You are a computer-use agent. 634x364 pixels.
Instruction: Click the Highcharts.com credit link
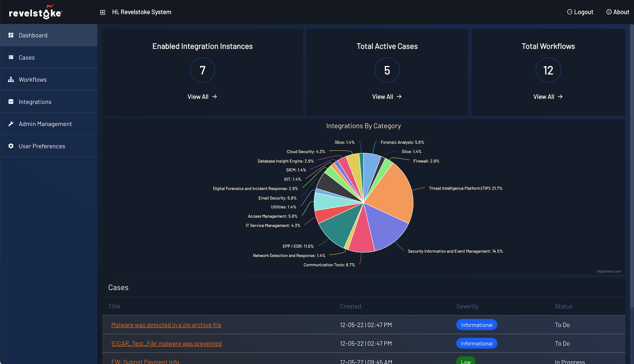click(609, 272)
